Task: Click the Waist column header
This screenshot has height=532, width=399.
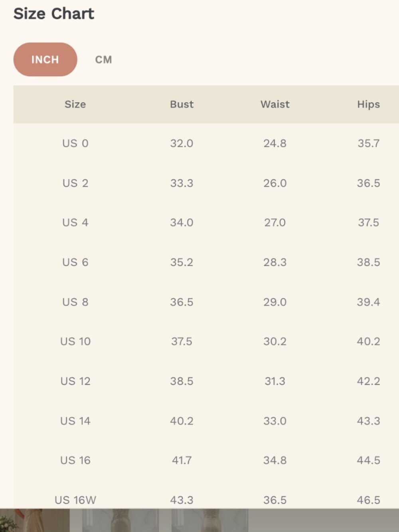Action: click(x=275, y=104)
